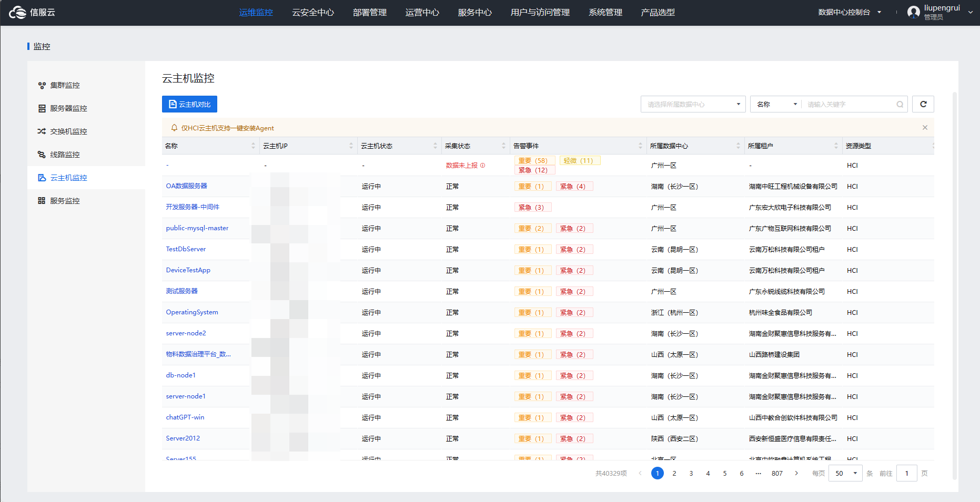Focus the 前往 page number input
This screenshot has width=980, height=502.
[x=907, y=473]
